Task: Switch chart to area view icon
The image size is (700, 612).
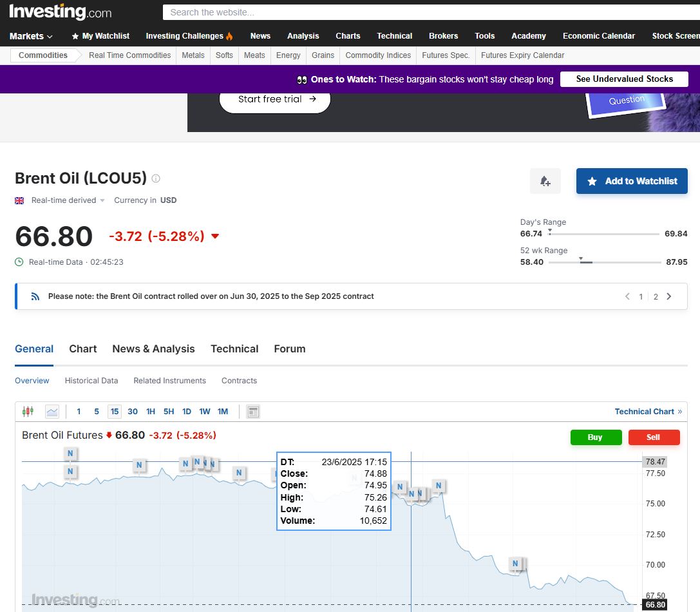Action: coord(52,412)
